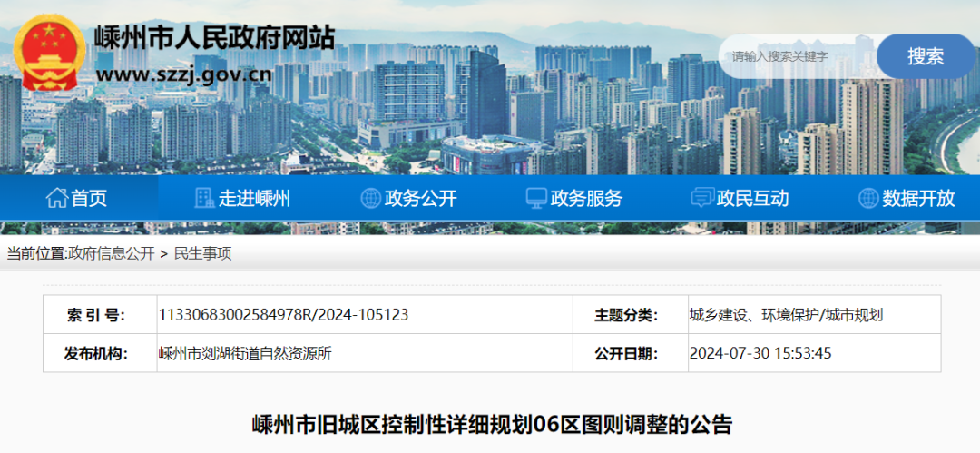Open the 走进嵊州 menu label
The image size is (980, 453).
[x=254, y=198]
